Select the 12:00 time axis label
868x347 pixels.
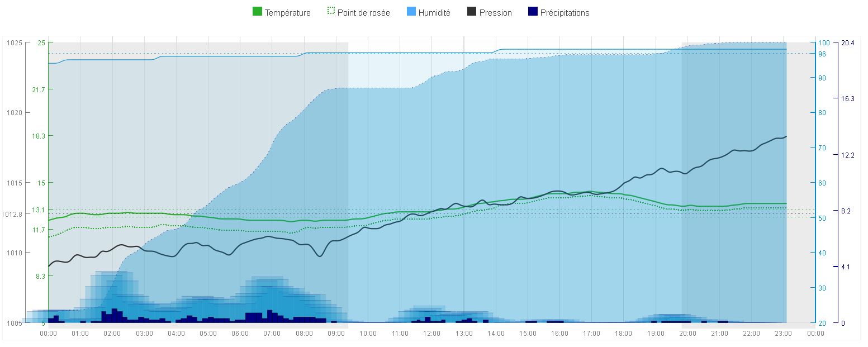coord(431,334)
